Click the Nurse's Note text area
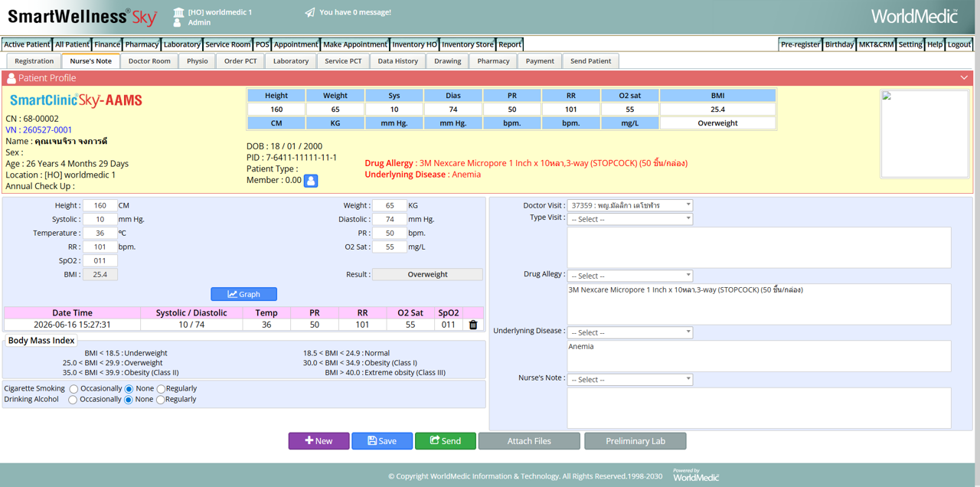 (759, 407)
